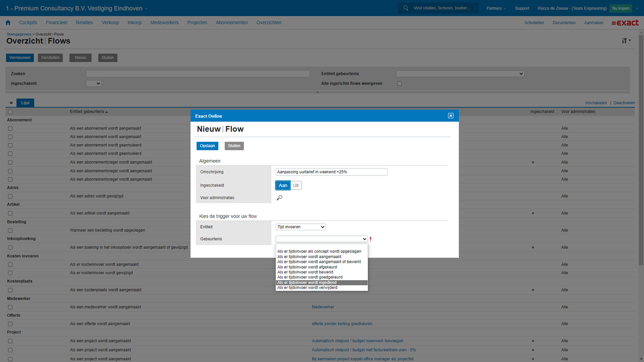
Task: Click the Exact logo
Action: (625, 23)
